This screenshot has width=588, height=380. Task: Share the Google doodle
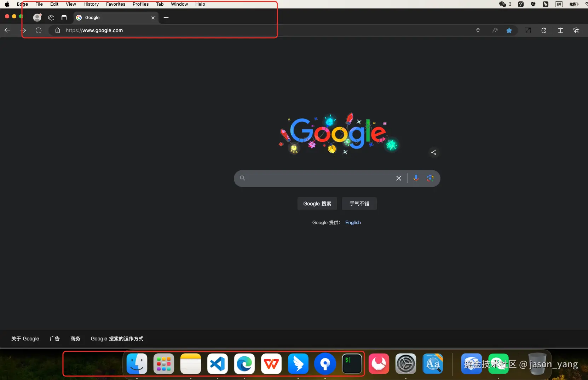tap(434, 152)
